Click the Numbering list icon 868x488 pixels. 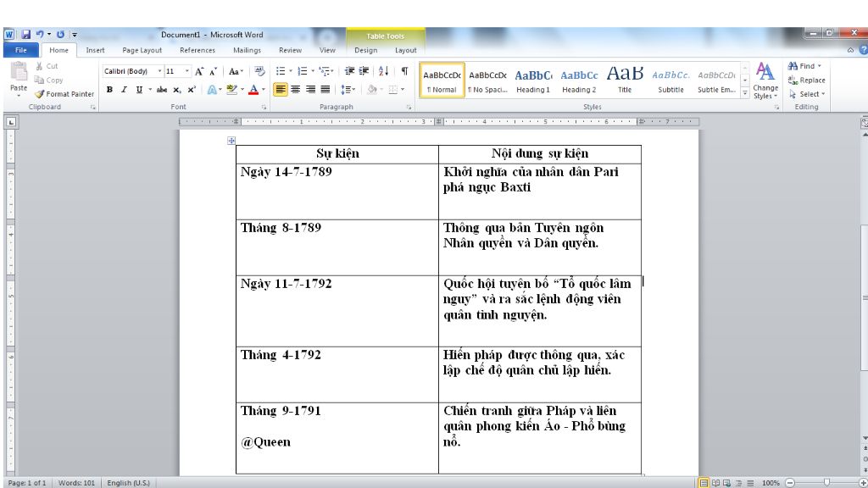coord(303,71)
